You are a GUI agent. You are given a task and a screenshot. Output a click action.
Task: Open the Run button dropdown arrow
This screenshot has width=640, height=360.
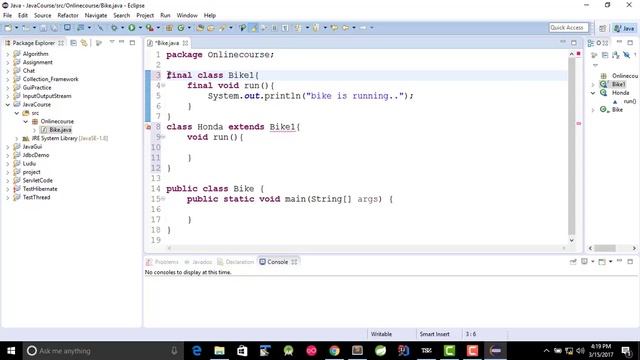click(x=140, y=28)
